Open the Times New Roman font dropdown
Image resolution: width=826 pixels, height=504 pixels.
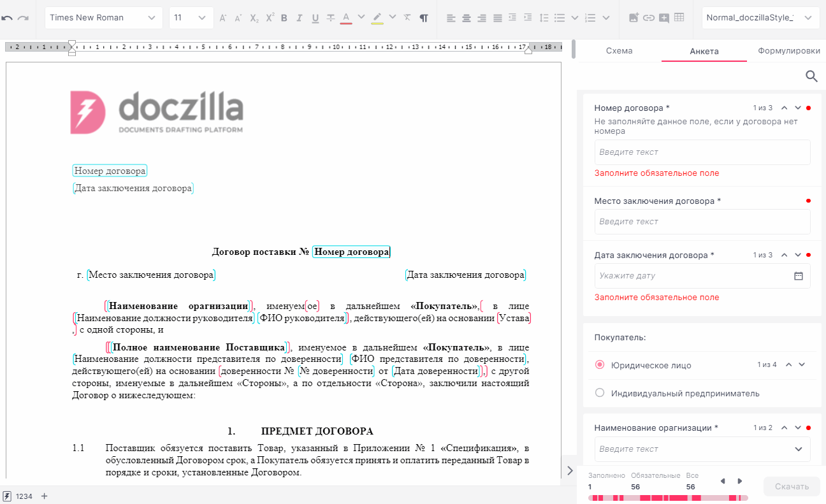103,18
